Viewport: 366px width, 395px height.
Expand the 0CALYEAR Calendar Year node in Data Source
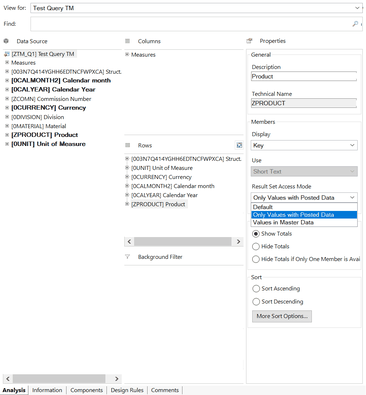click(x=7, y=89)
